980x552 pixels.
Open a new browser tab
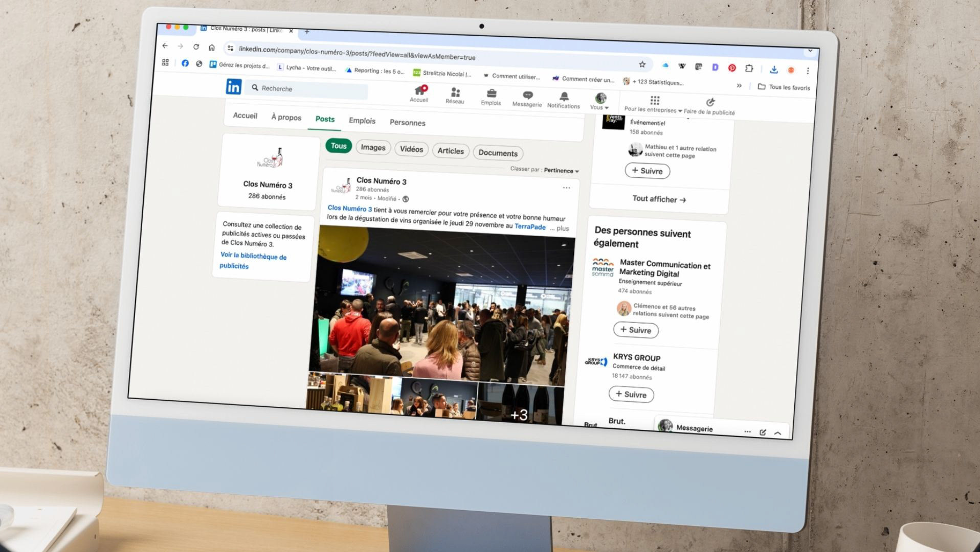pyautogui.click(x=307, y=31)
